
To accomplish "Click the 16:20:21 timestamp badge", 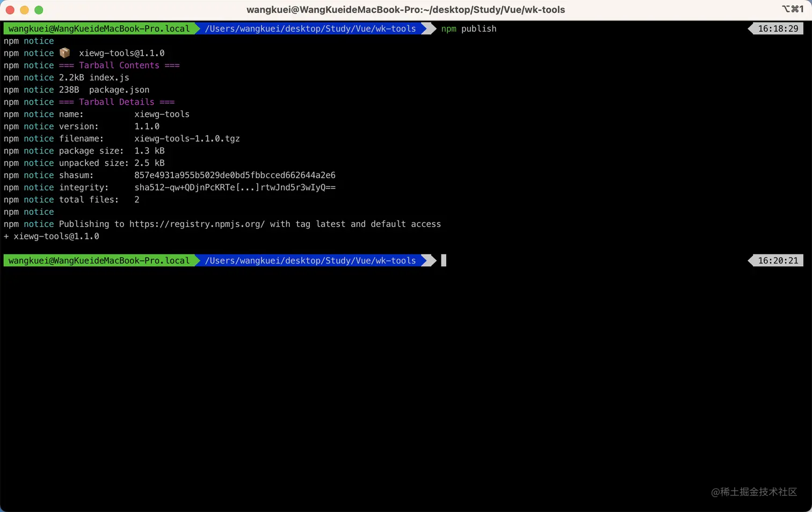I will coord(775,260).
